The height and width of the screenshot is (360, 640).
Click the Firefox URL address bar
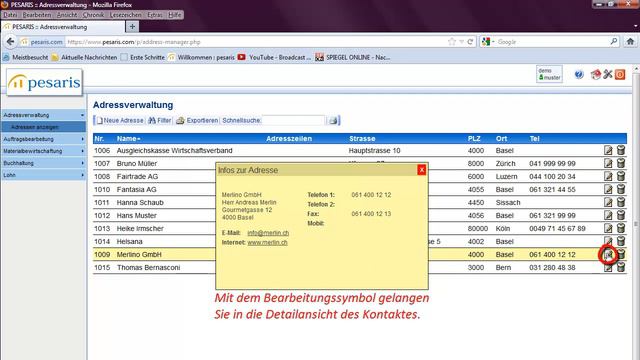point(255,42)
